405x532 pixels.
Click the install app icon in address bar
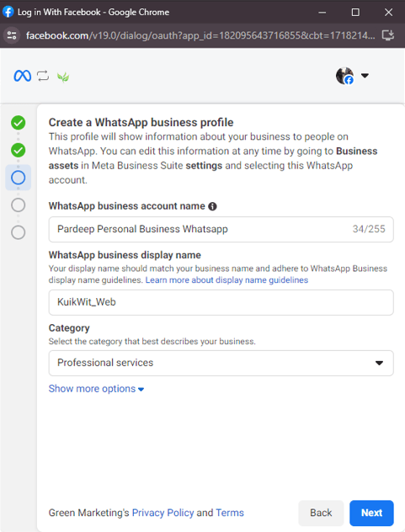[388, 35]
